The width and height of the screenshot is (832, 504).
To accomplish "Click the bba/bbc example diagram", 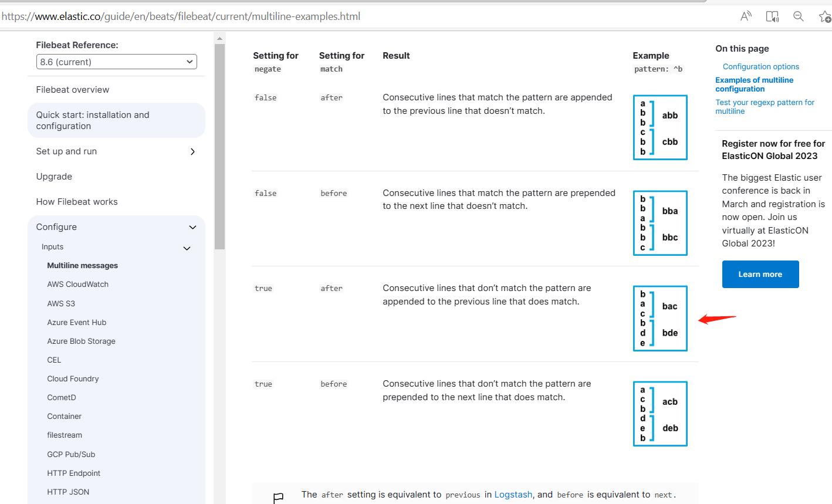I will click(660, 223).
